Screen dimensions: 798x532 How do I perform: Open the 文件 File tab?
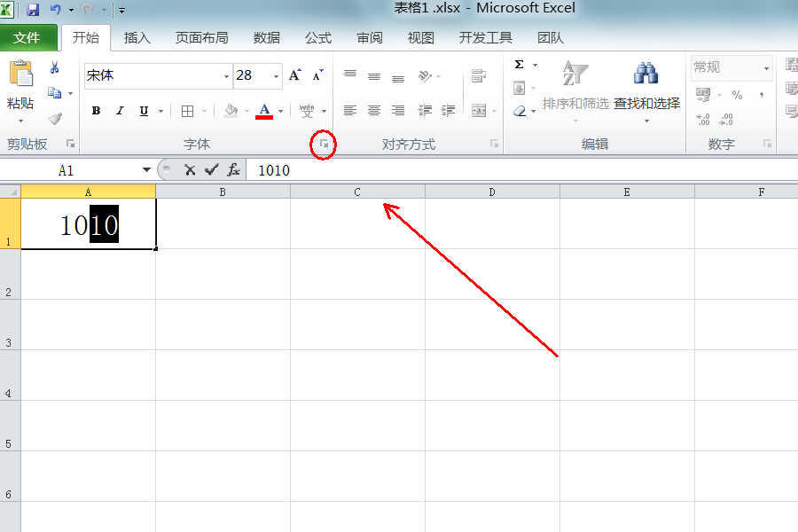click(27, 37)
